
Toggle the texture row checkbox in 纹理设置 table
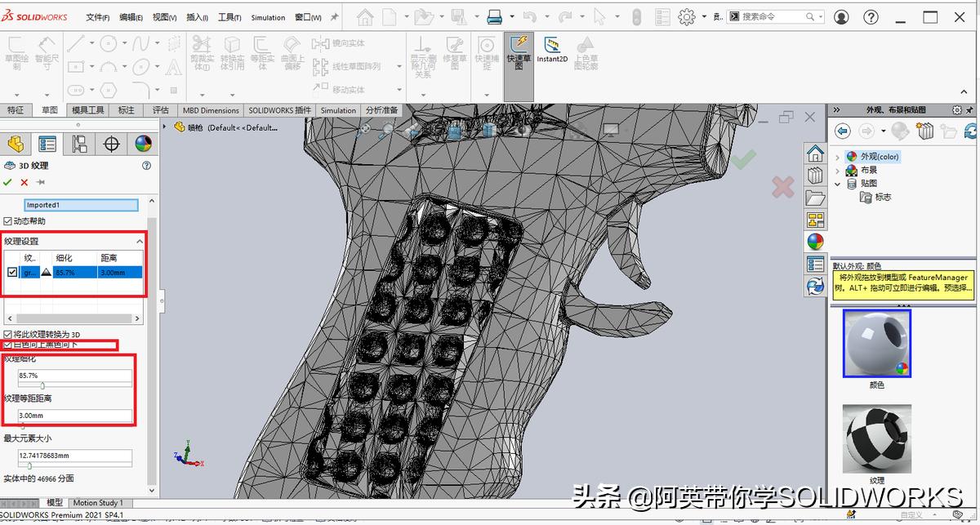(x=13, y=272)
